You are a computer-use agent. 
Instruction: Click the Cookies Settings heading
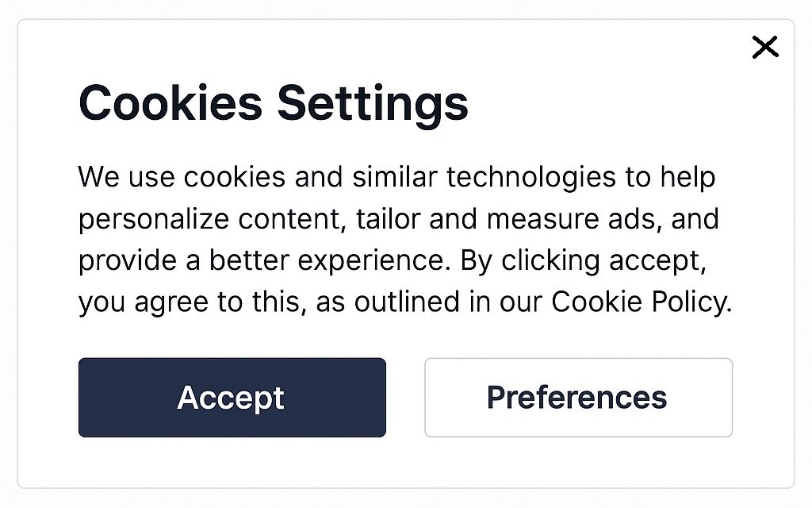[274, 104]
